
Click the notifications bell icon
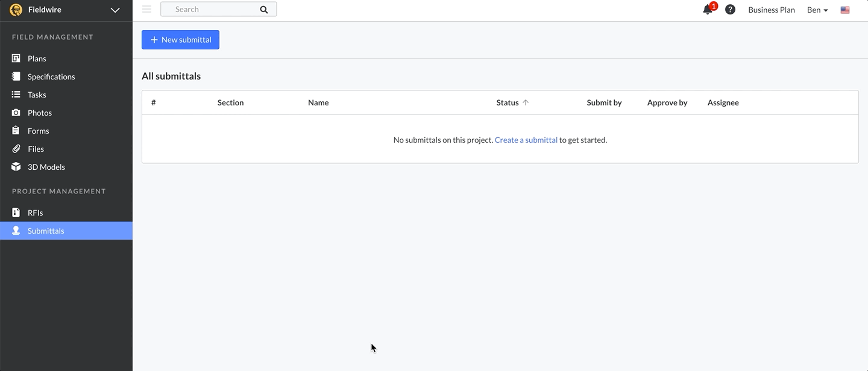708,10
